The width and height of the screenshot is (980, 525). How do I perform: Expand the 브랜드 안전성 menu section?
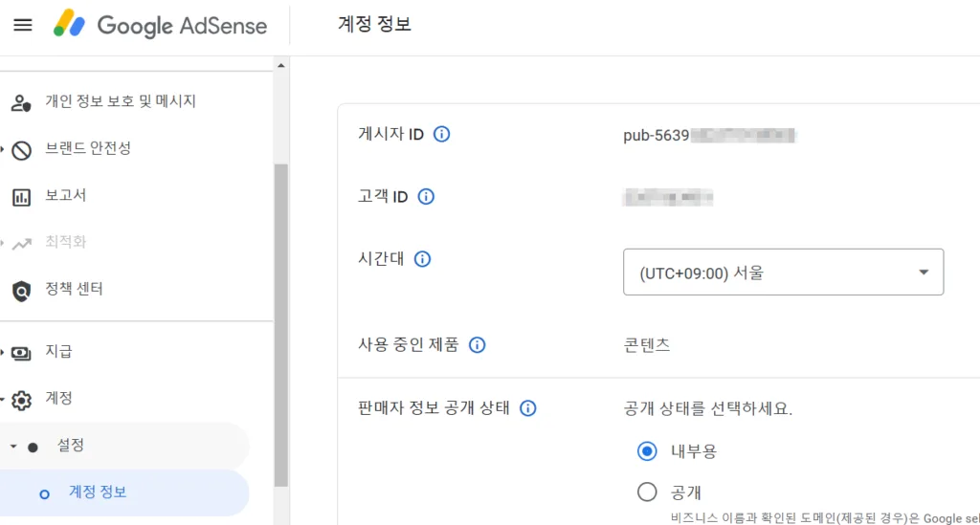coord(4,149)
